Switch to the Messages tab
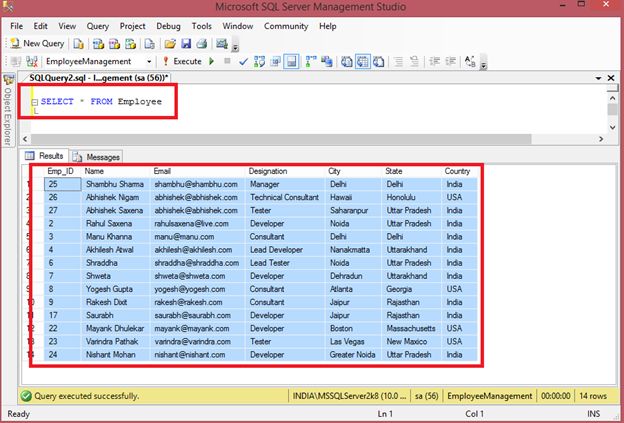The height and width of the screenshot is (423, 624). tap(98, 157)
